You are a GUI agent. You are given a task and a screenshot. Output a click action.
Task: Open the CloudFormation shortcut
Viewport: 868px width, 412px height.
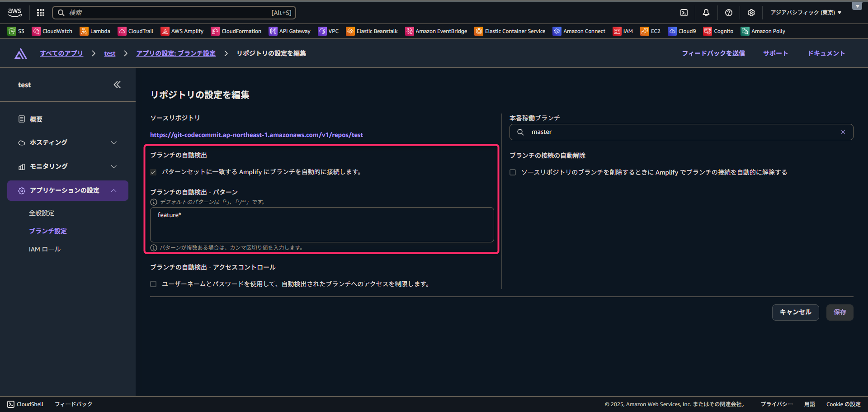coord(236,31)
